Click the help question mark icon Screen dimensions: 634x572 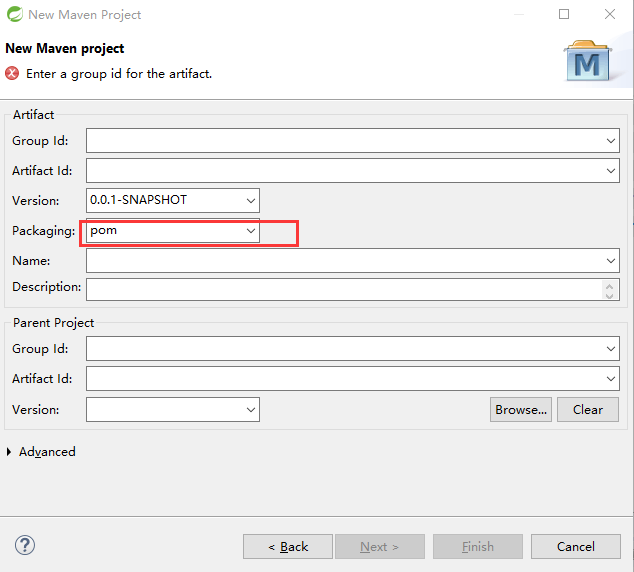(26, 546)
